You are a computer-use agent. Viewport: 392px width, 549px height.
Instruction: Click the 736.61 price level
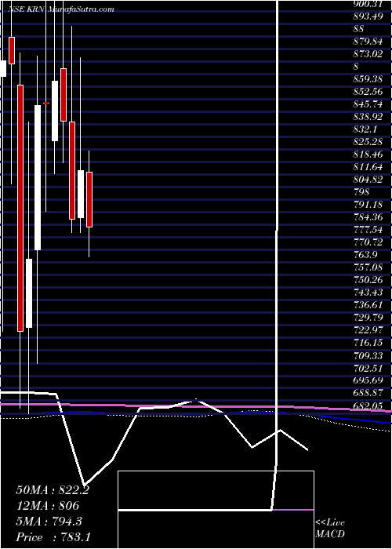point(368,305)
